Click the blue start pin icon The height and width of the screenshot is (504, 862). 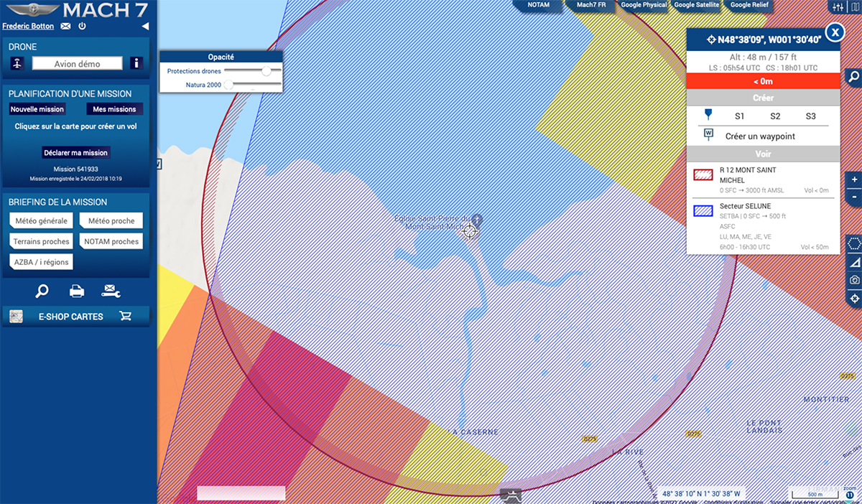(x=708, y=115)
